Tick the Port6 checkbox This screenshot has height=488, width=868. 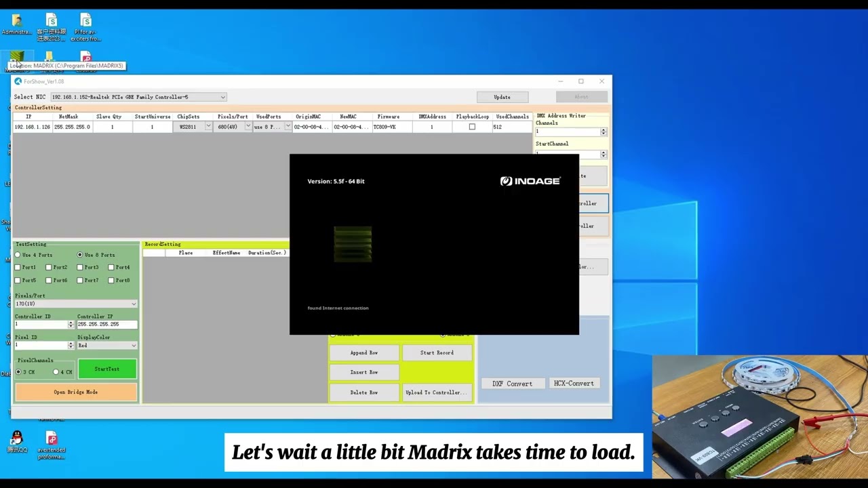pyautogui.click(x=49, y=280)
